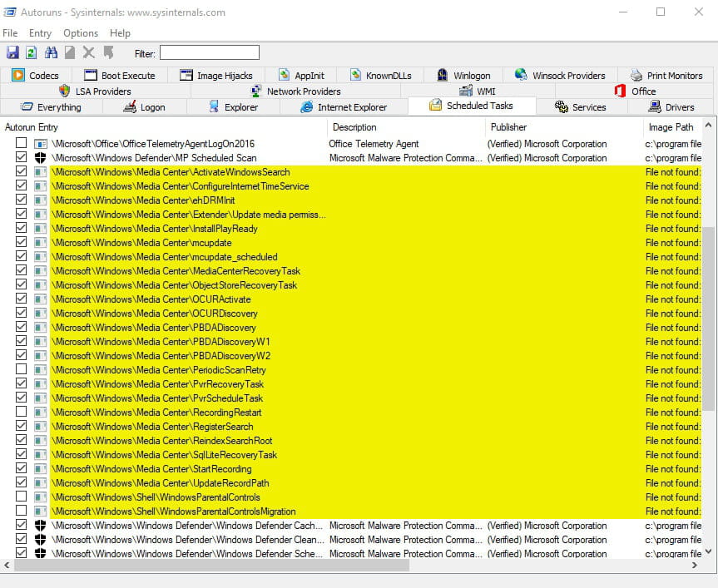Click the icon beside SqlLiteRecoveryTask entry
This screenshot has height=588, width=718.
pos(41,455)
